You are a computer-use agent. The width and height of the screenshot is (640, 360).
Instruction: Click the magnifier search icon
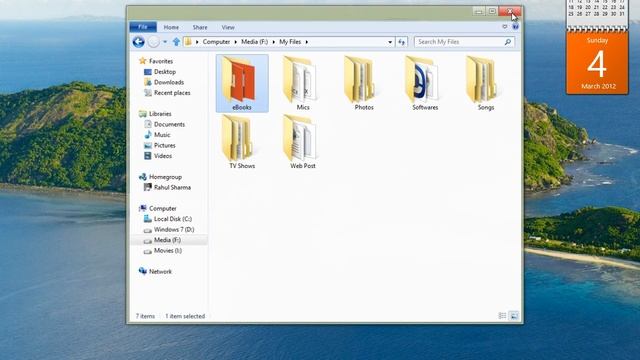[508, 42]
